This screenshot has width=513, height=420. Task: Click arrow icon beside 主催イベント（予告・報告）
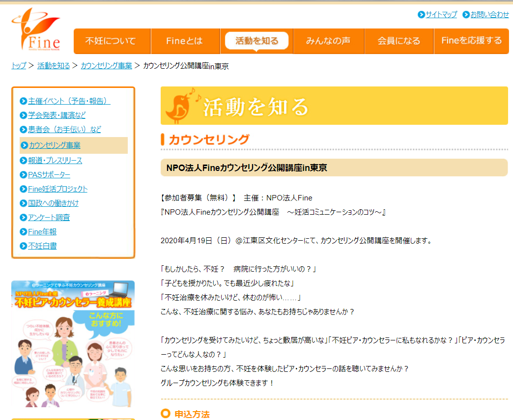coord(23,101)
